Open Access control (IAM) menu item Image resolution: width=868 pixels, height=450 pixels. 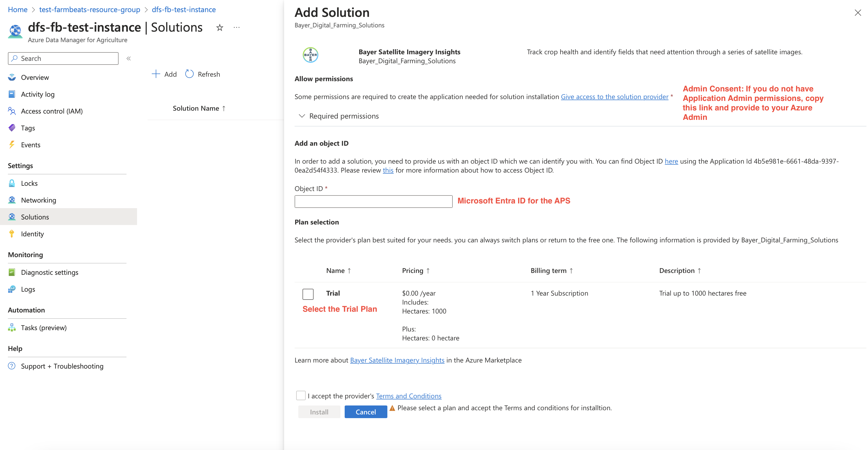click(x=69, y=111)
